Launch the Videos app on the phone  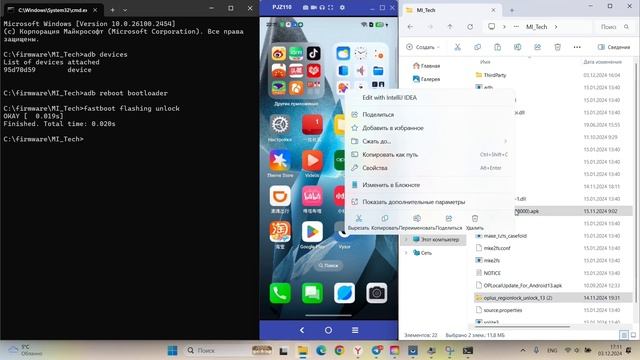312,160
